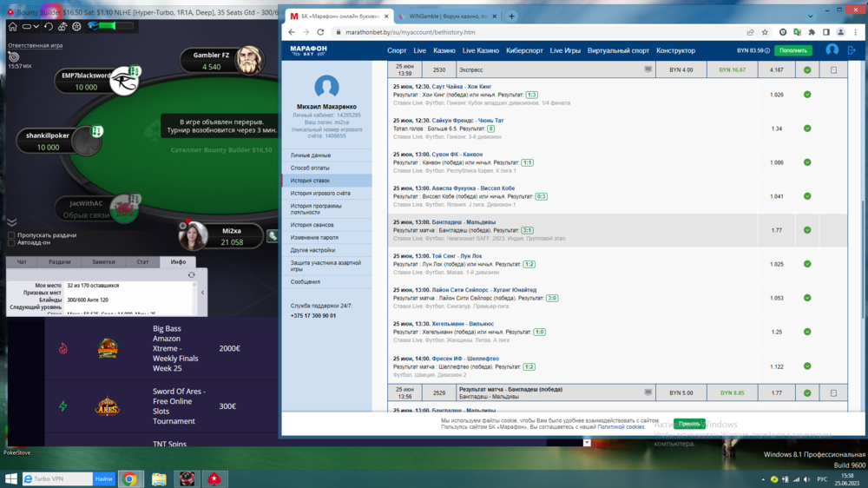Refresh the tournament info panel
The image size is (868, 488).
[x=191, y=275]
